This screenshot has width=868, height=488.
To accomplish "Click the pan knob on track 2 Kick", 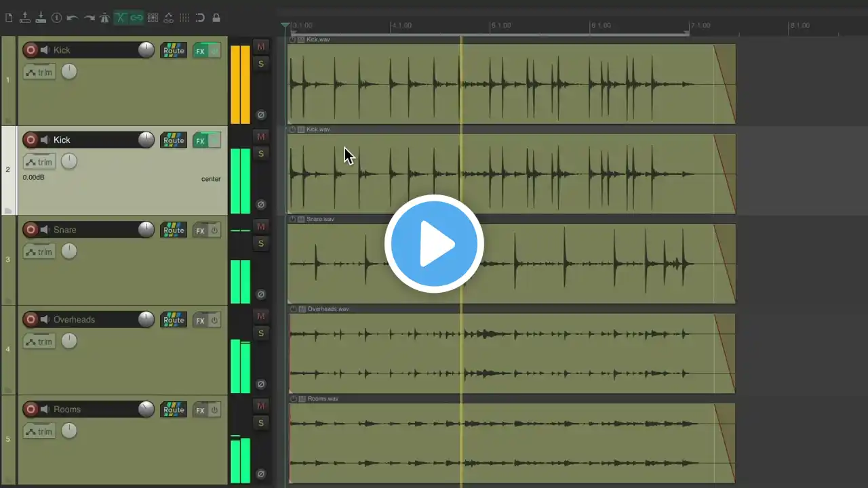I will (69, 161).
